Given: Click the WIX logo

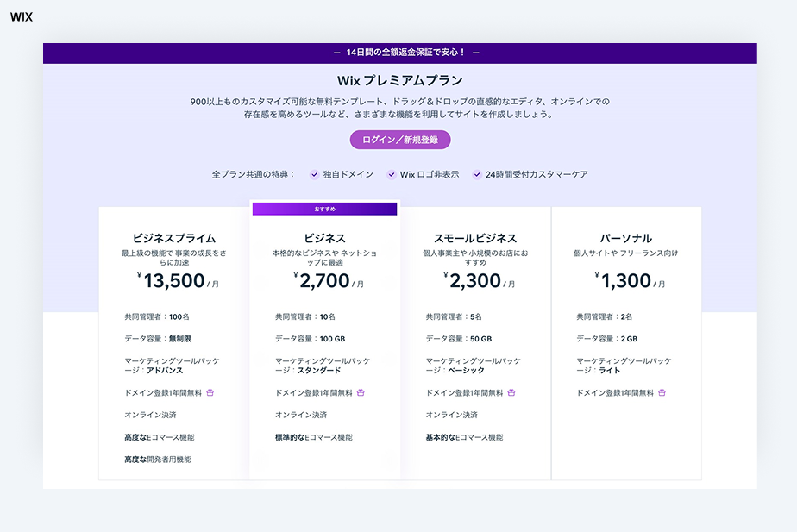Looking at the screenshot, I should pyautogui.click(x=22, y=16).
